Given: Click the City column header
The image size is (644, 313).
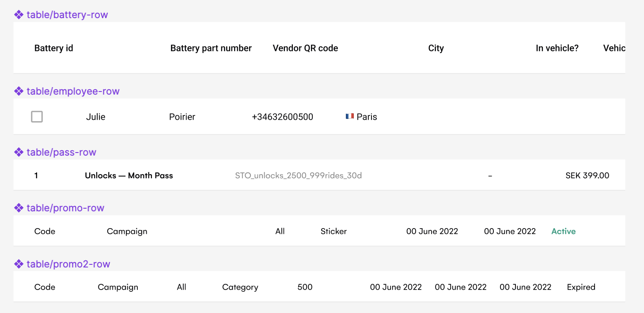Looking at the screenshot, I should coord(436,48).
